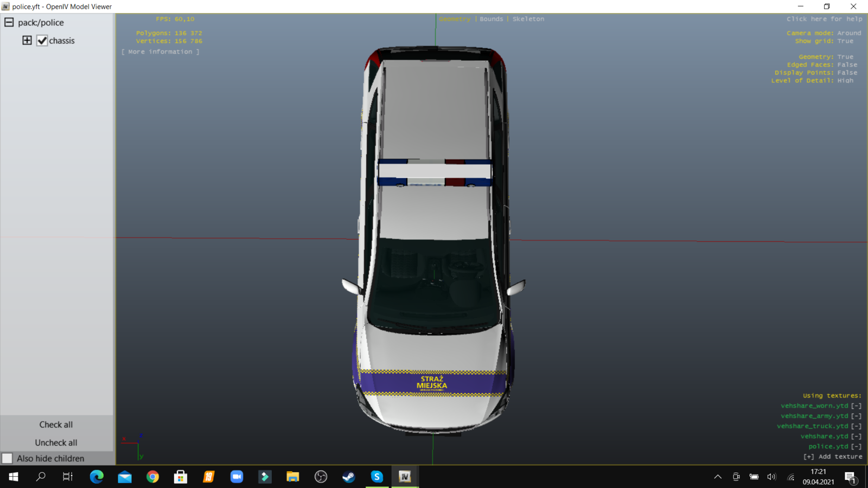Expand the chassis tree node
The image size is (868, 488).
tap(27, 40)
